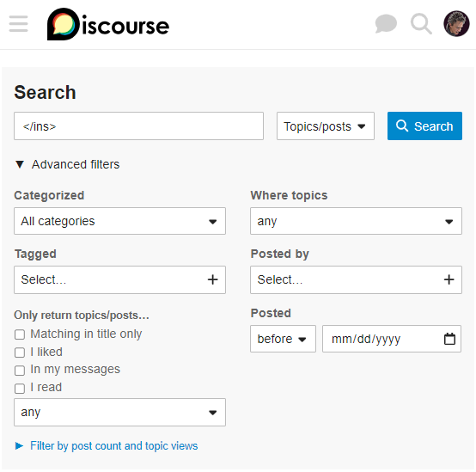Screen dimensions: 476x472
Task: Click the search query text field
Action: (138, 126)
